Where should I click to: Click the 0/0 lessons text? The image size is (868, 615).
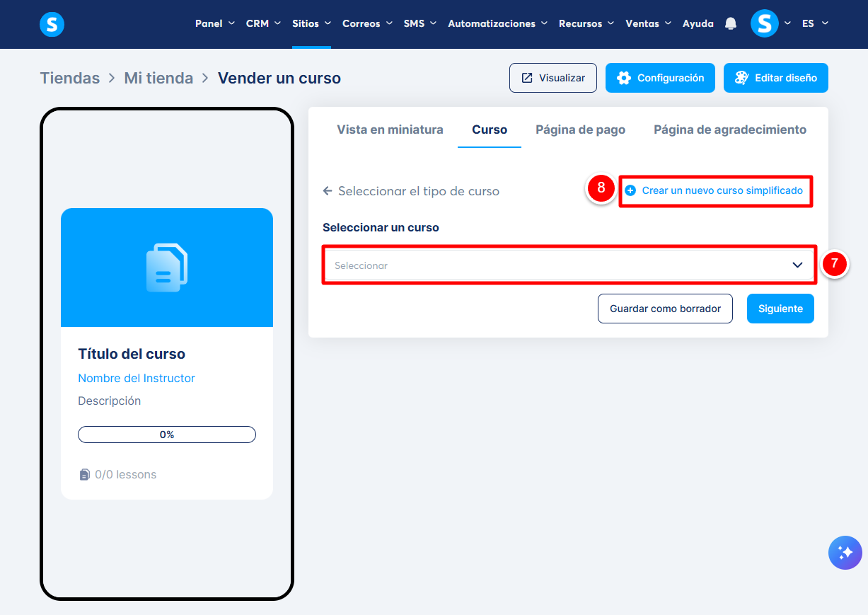(x=126, y=474)
